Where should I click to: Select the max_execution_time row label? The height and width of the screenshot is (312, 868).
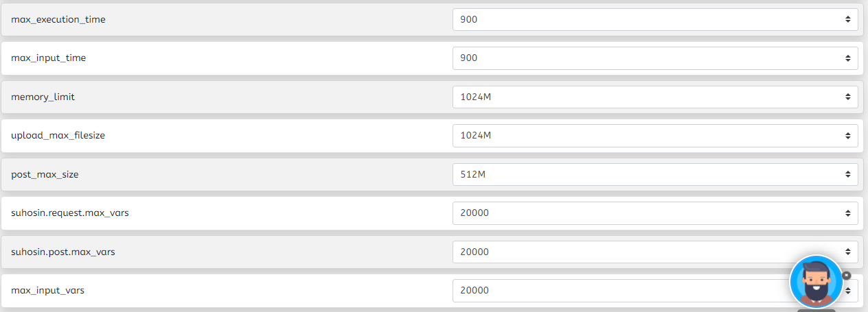pyautogui.click(x=58, y=19)
